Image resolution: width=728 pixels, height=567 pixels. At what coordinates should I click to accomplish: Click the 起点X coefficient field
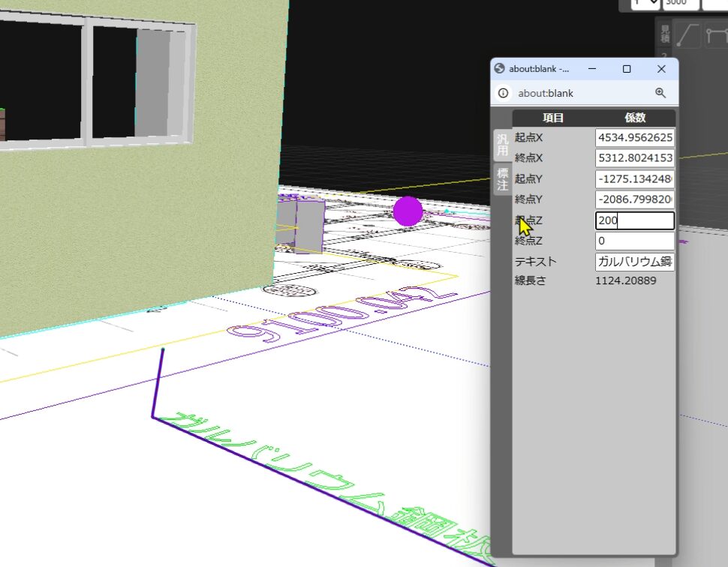click(634, 138)
